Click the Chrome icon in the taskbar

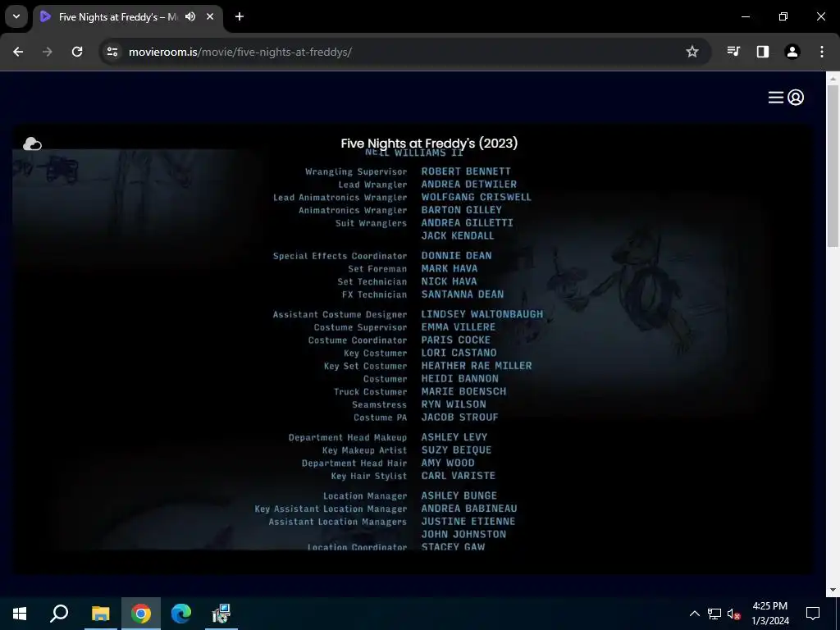coord(141,614)
